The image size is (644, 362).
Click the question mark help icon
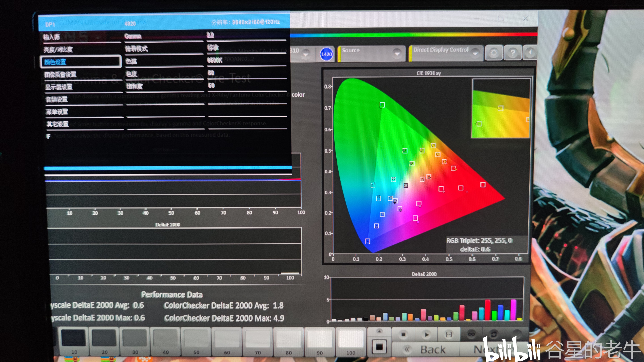513,53
